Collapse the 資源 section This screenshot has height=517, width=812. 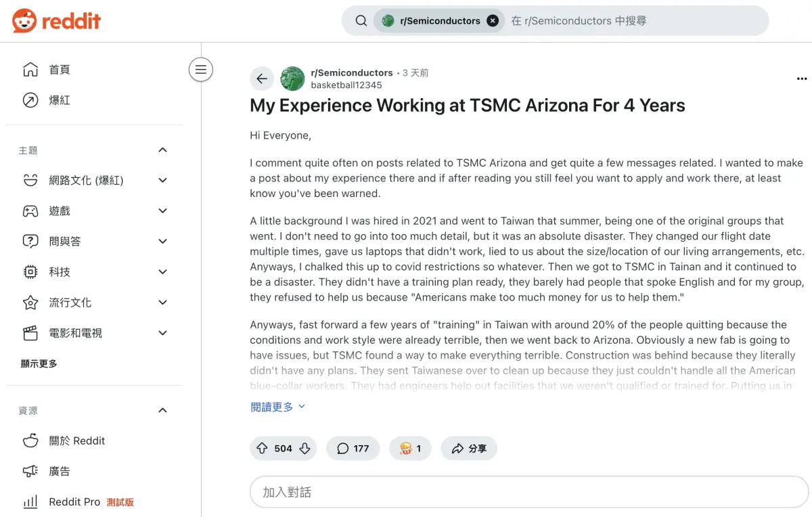coord(162,410)
